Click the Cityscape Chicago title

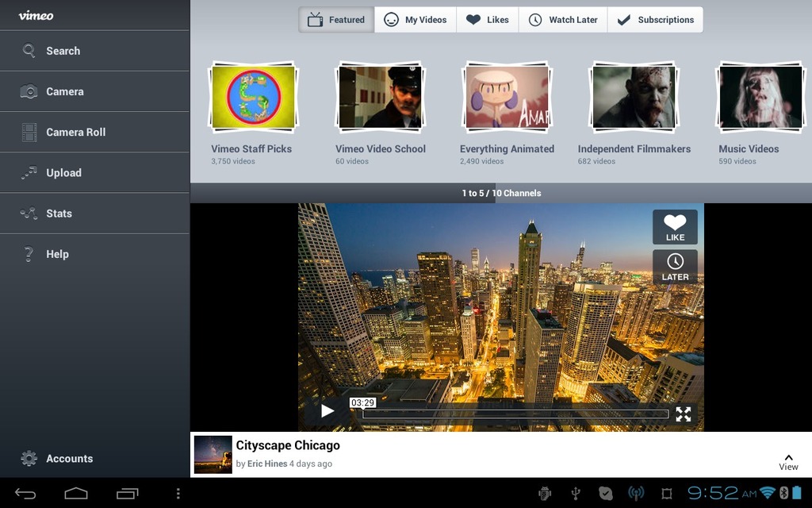click(x=288, y=445)
